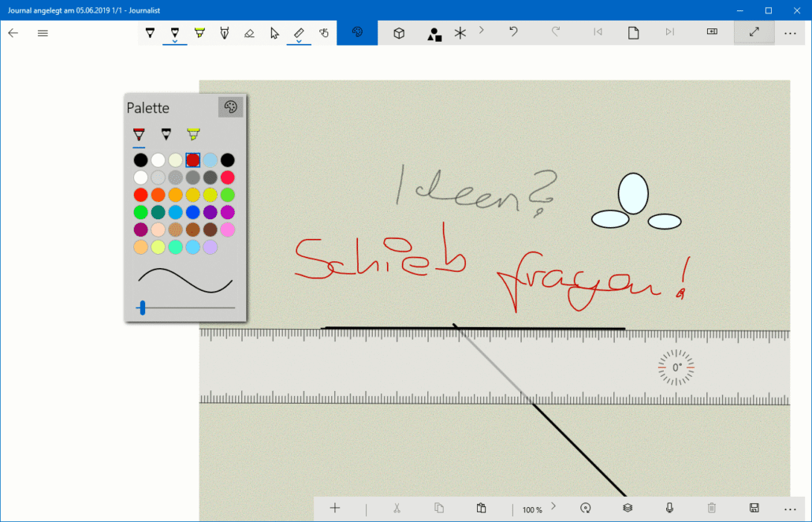
Task: Toggle touch writing hand icon
Action: coord(324,33)
